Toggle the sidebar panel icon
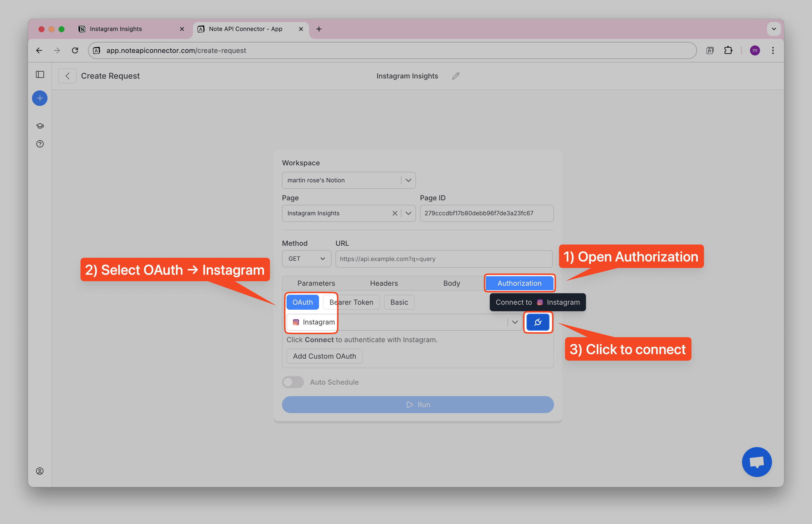Viewport: 812px width, 524px height. [40, 74]
